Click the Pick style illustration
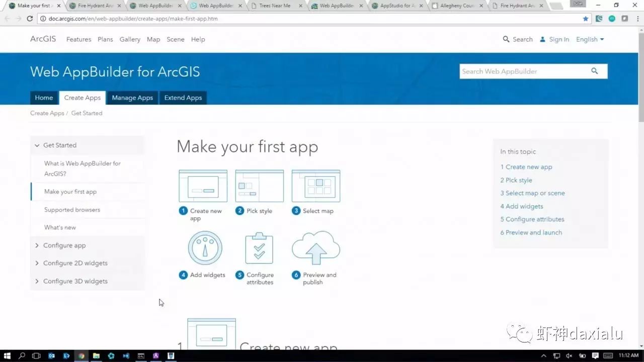Screen dimensions: 644x362 pyautogui.click(x=259, y=186)
